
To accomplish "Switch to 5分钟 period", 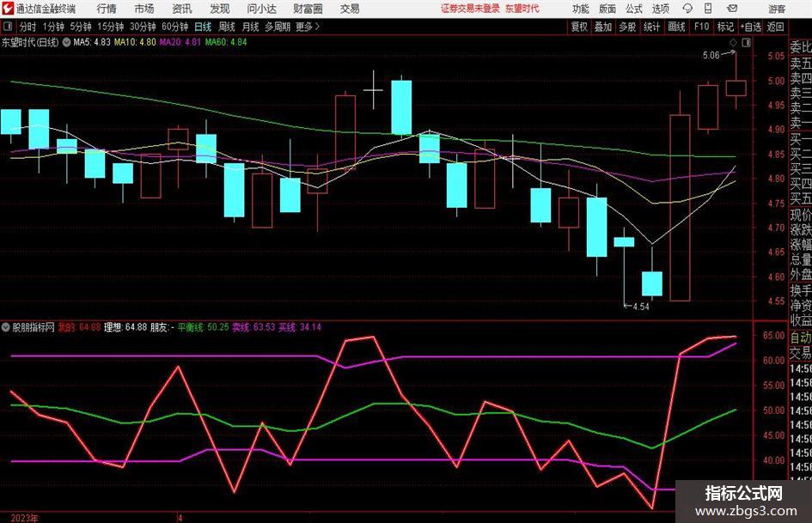I will pyautogui.click(x=80, y=27).
